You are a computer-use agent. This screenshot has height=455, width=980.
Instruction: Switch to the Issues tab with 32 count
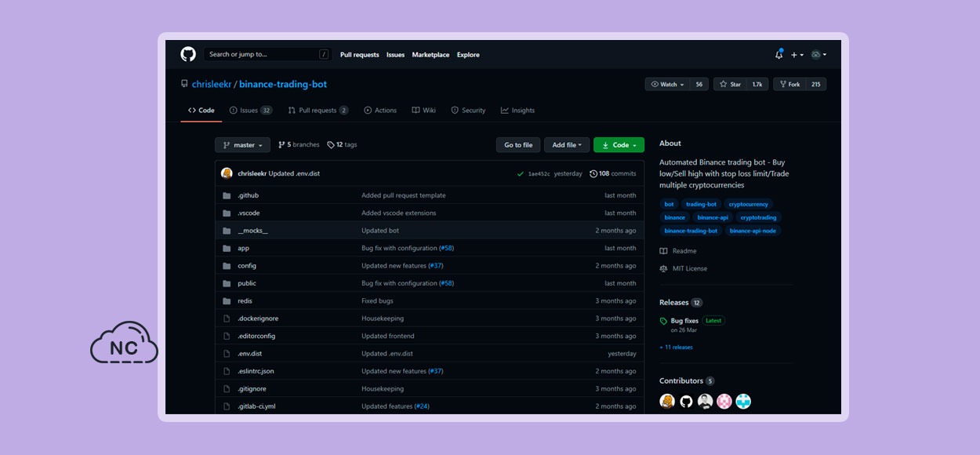251,111
